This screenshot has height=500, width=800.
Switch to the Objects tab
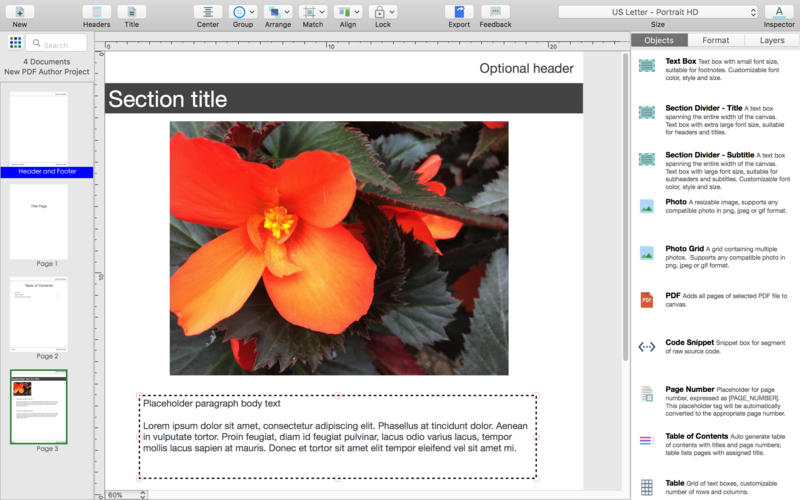(x=659, y=40)
